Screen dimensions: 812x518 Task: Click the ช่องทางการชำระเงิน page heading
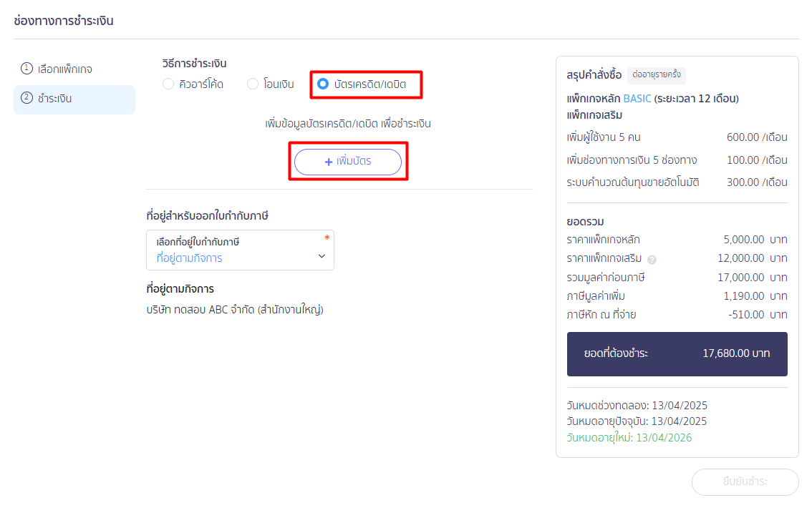click(x=64, y=21)
